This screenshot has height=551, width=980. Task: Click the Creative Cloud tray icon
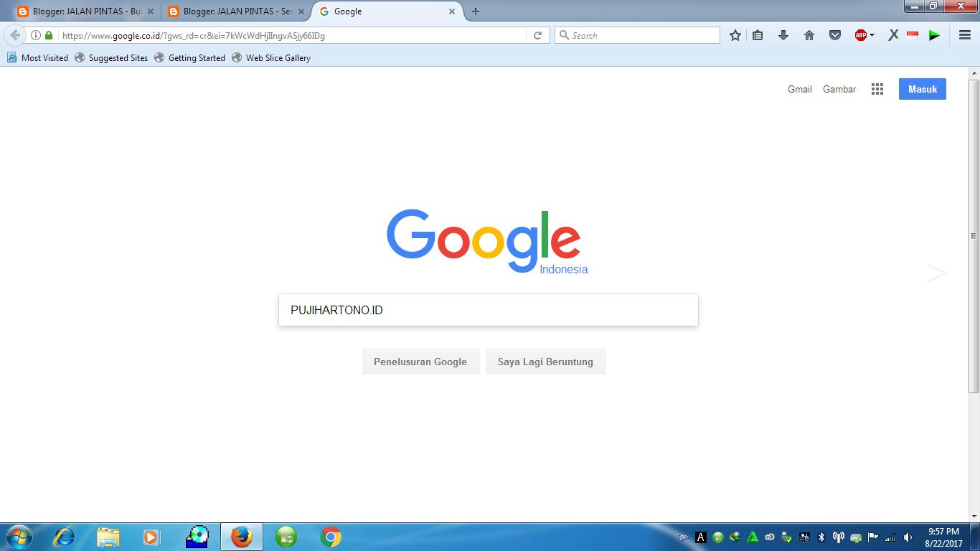pos(770,537)
